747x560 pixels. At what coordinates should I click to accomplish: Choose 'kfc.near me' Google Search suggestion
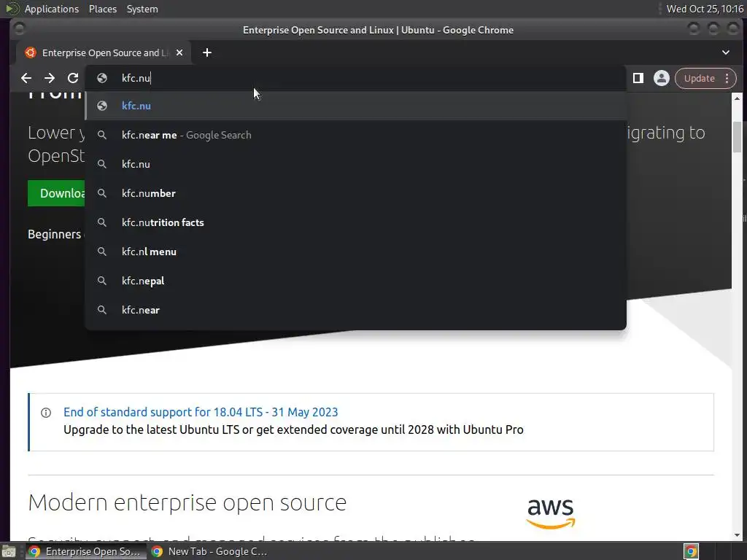[355, 135]
